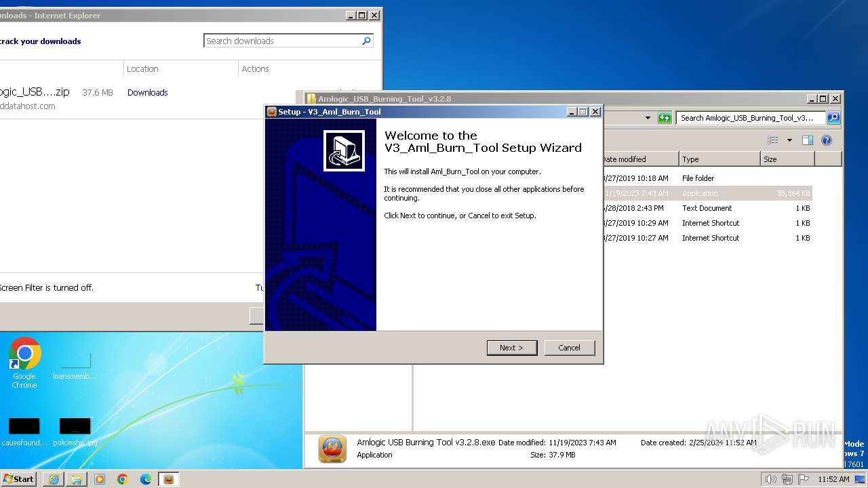Viewport: 868px width, 488px height.
Task: Sort downloads by the Location column
Action: 142,68
